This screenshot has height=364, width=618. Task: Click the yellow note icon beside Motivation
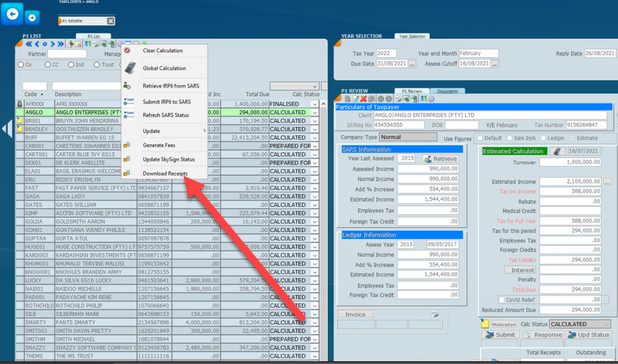tap(485, 324)
